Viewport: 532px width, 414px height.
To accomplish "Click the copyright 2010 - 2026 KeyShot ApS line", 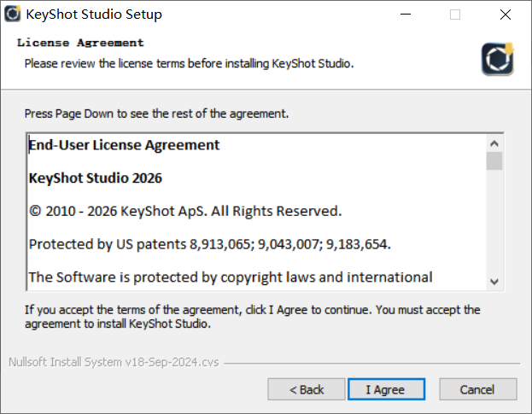I will (185, 211).
